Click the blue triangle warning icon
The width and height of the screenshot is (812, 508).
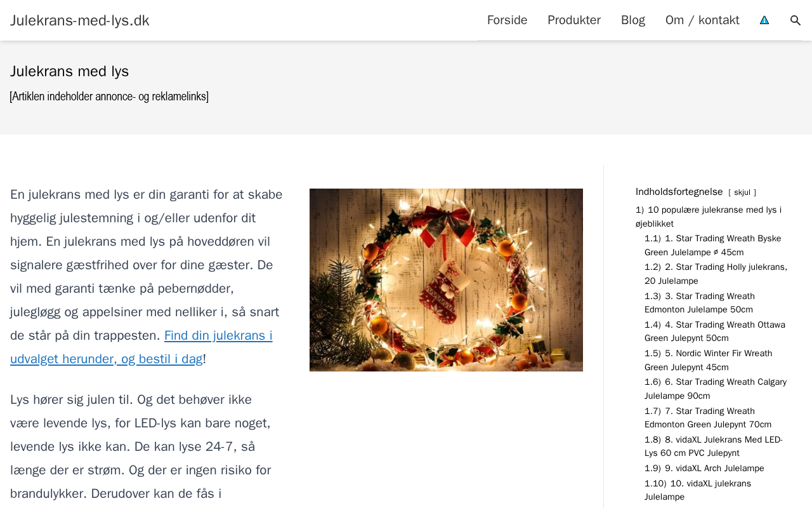point(764,20)
